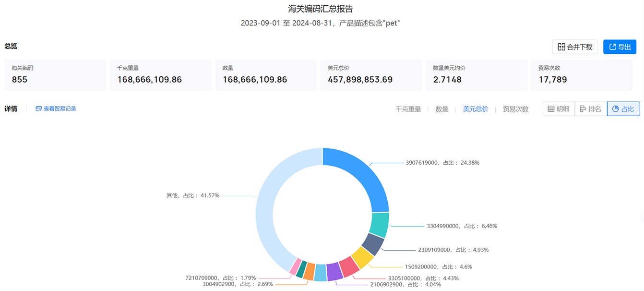Click label 3907619000，占比：24.38%
The width and height of the screenshot is (644, 291).
tap(442, 163)
